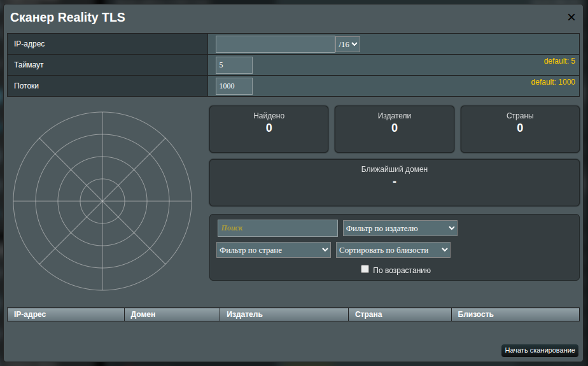Image resolution: width=588 pixels, height=366 pixels.
Task: Click the timeout field showing 5
Action: click(x=234, y=66)
